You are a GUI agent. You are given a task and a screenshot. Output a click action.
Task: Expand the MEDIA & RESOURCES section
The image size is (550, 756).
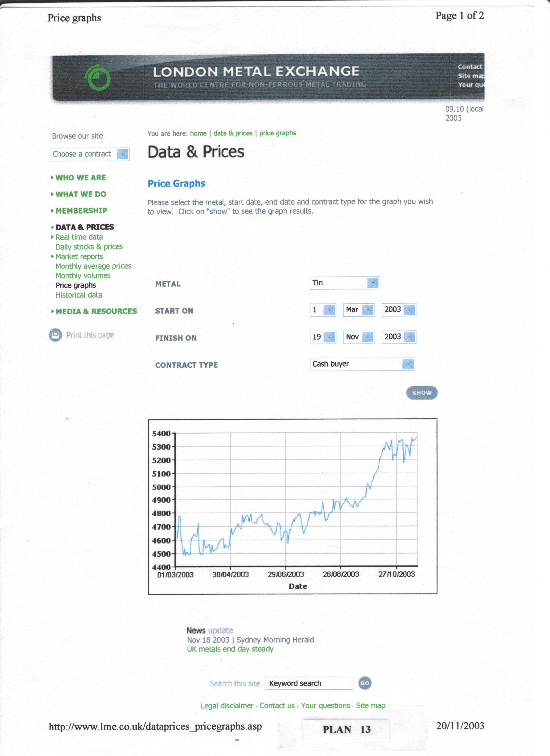coord(96,311)
